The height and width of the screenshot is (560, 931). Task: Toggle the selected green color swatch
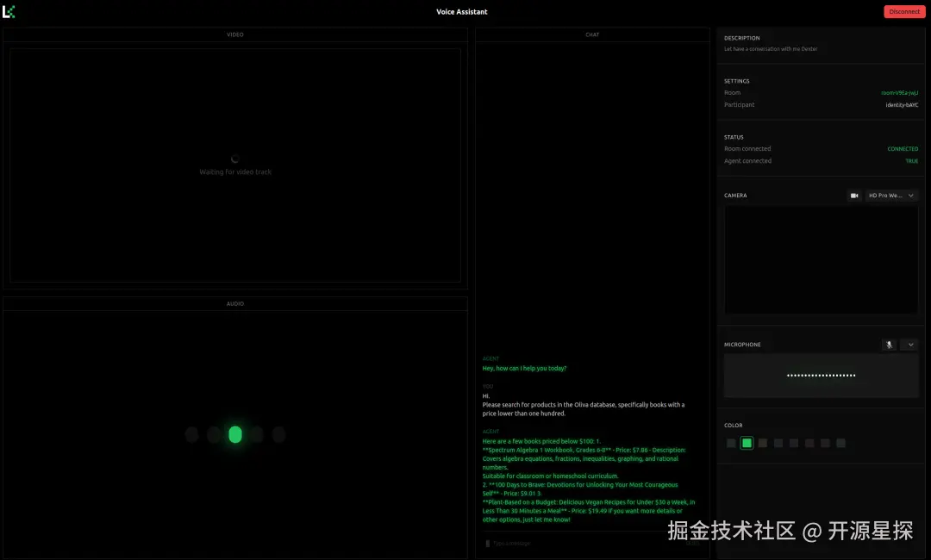746,442
